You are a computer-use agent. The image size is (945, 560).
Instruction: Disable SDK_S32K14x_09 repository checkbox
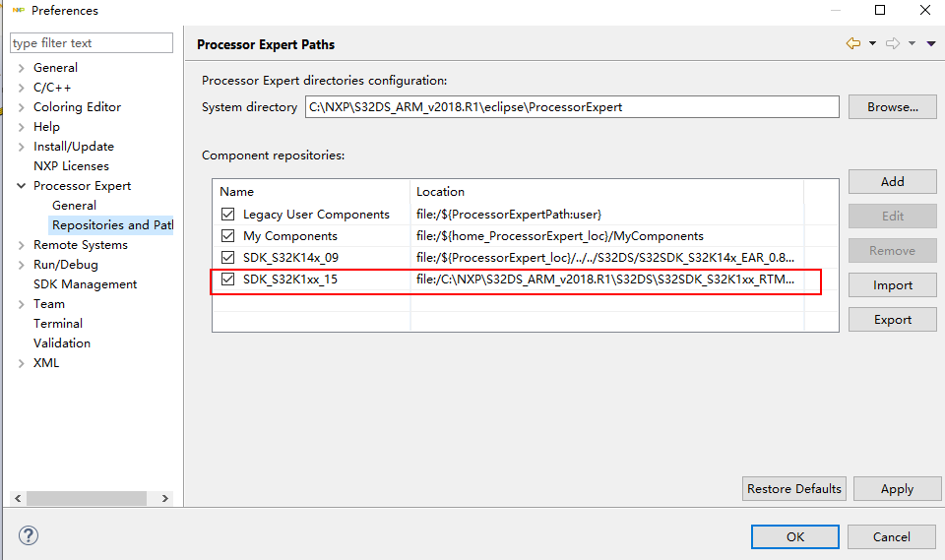click(x=228, y=258)
